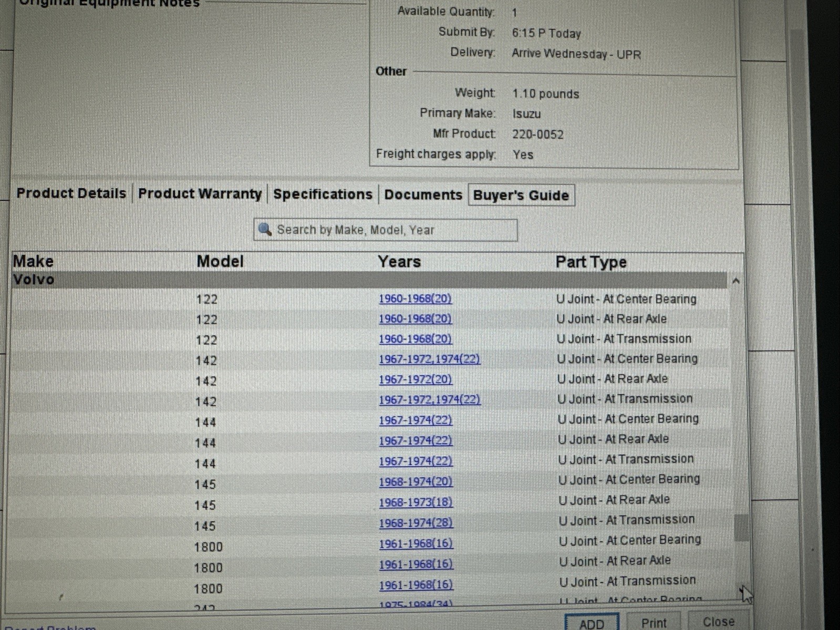The width and height of the screenshot is (840, 630).
Task: Open years link for 1800 At Transmission
Action: point(416,584)
